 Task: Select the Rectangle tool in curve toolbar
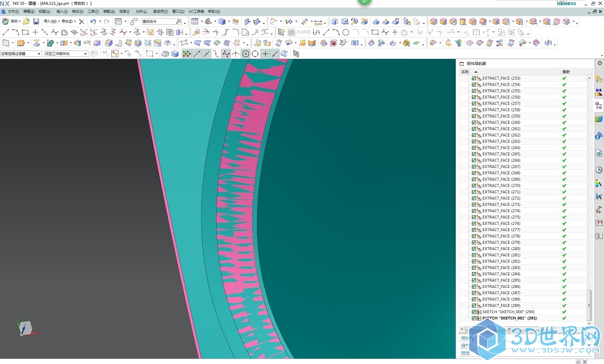click(25, 32)
